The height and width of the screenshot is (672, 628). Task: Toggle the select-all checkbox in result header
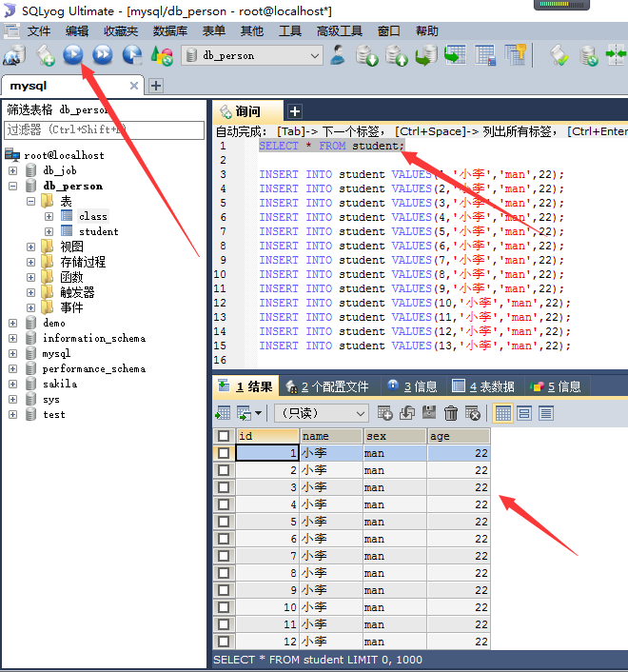[x=224, y=436]
